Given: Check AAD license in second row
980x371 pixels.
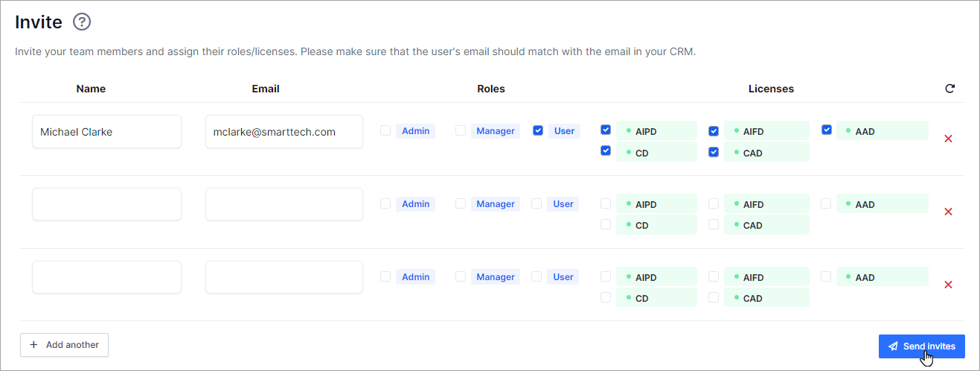Looking at the screenshot, I should pyautogui.click(x=826, y=203).
